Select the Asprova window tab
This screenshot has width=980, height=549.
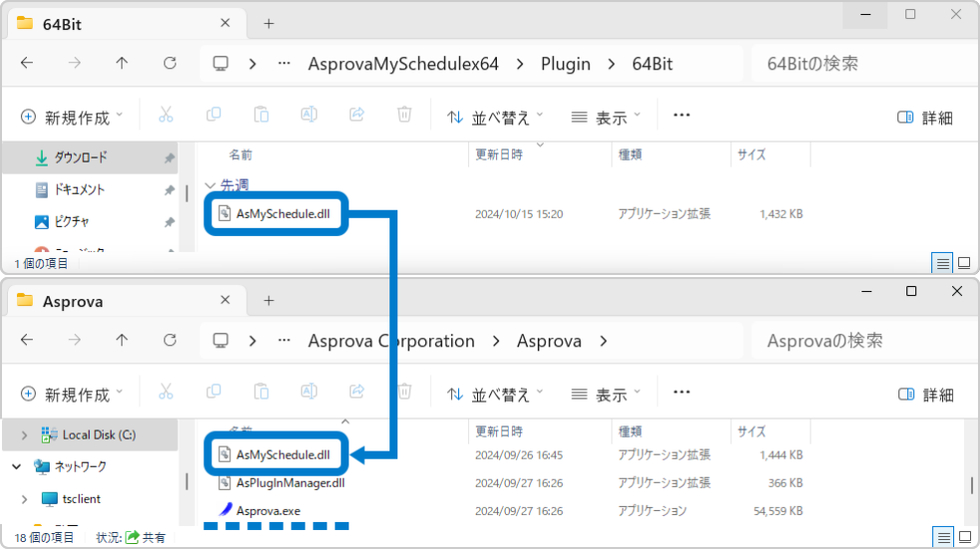click(x=125, y=301)
